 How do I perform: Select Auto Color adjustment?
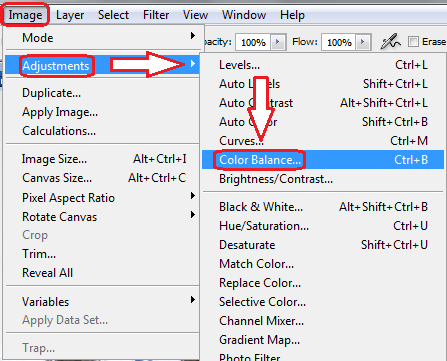323,122
